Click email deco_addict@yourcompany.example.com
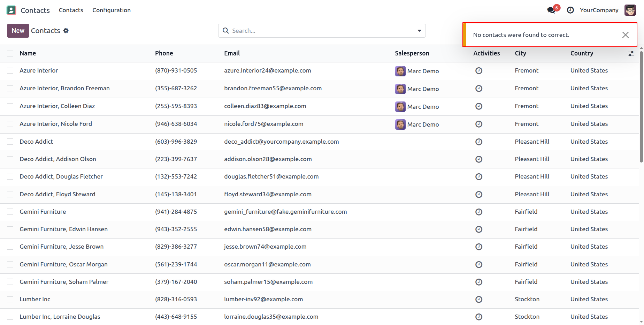644x325 pixels. click(x=282, y=142)
